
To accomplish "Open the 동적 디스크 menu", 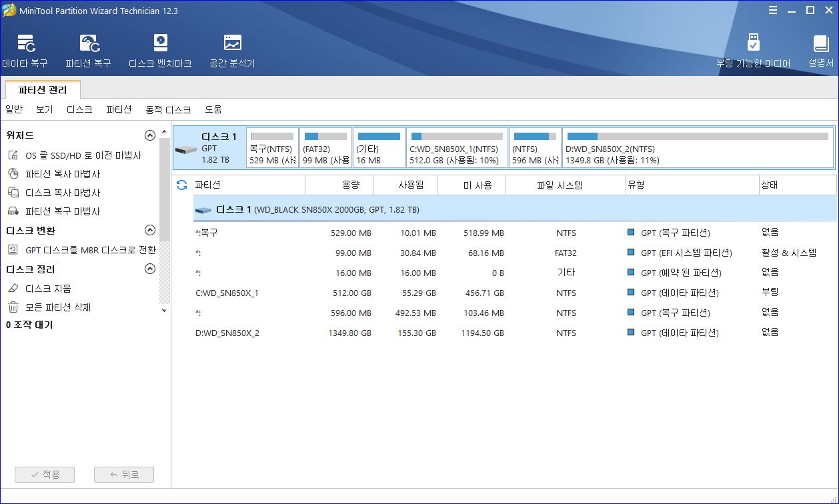I will click(x=168, y=109).
